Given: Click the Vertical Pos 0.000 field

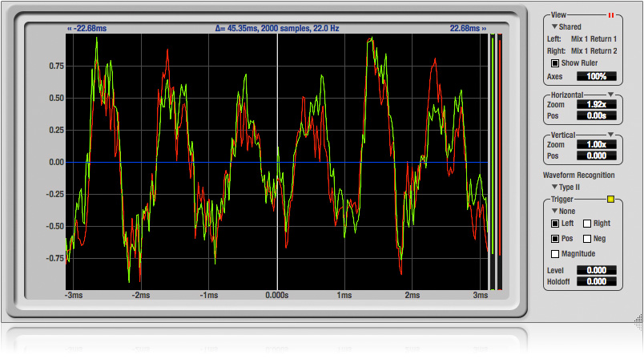Looking at the screenshot, I should (597, 155).
